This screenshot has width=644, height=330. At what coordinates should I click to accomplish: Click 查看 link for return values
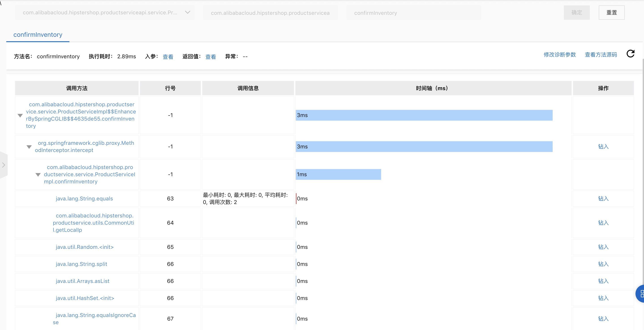(x=210, y=56)
